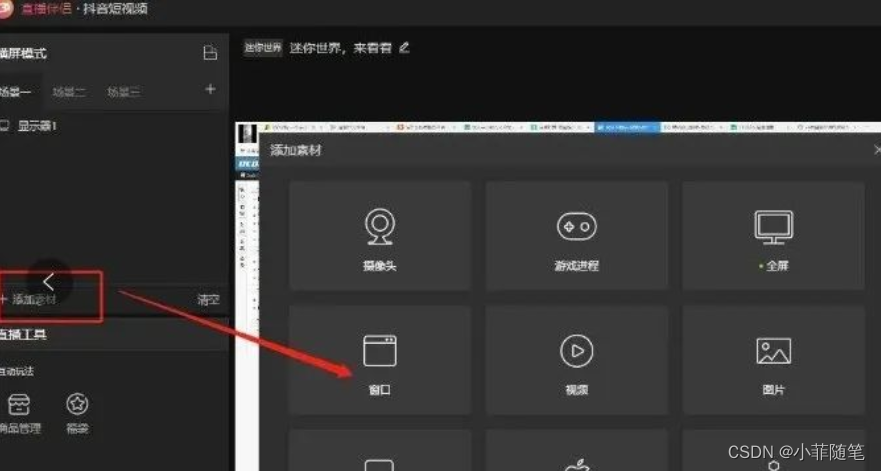Click the highlighted blue browser tab

(627, 128)
